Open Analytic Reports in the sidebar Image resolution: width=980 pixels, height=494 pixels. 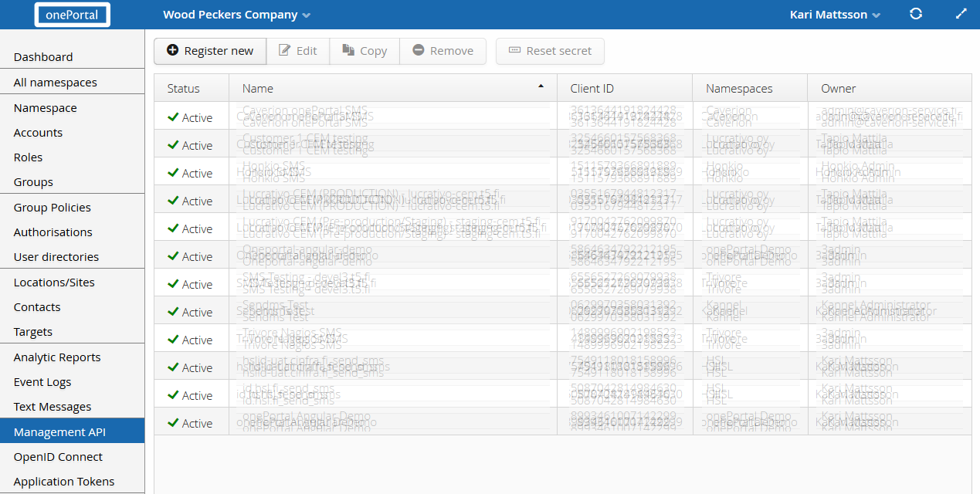click(57, 357)
